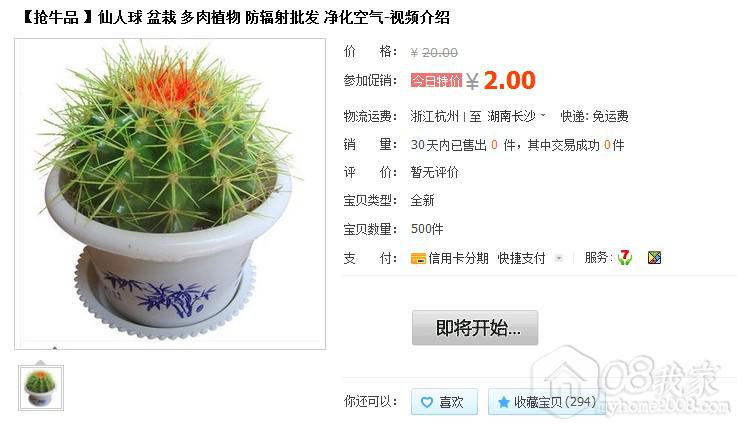Click the ¥2.00 promotional price

[x=501, y=80]
